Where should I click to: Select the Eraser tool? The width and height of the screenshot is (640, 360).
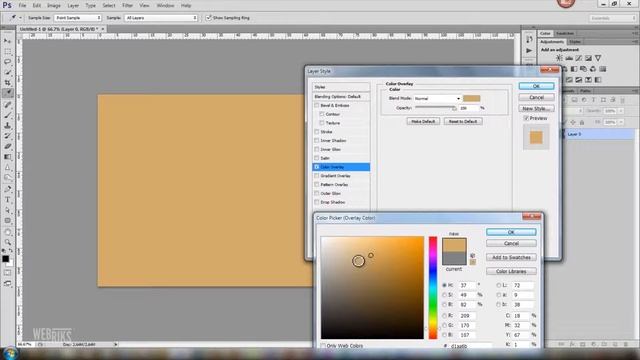pyautogui.click(x=7, y=147)
